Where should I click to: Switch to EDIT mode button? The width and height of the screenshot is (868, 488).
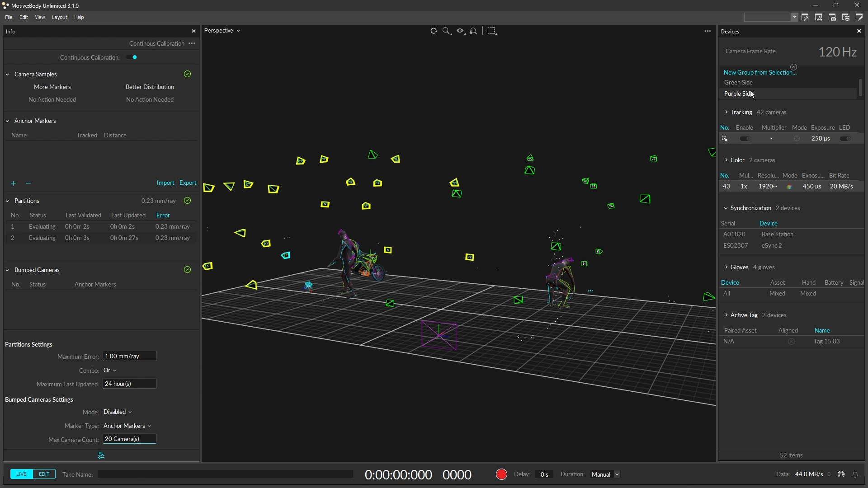click(x=44, y=474)
